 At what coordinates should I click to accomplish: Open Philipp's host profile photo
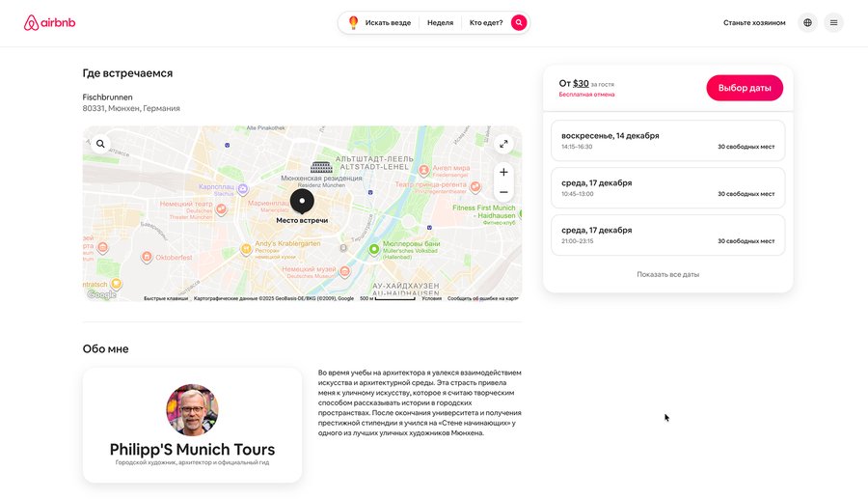click(192, 410)
